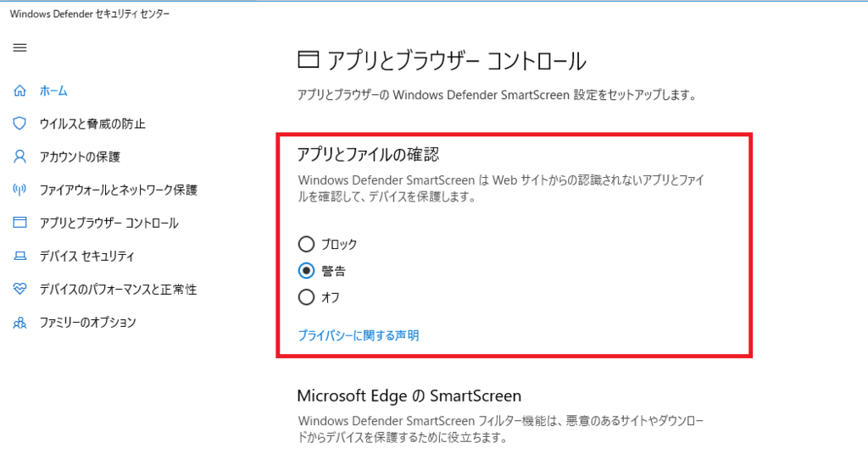Click the family options people icon

20,323
